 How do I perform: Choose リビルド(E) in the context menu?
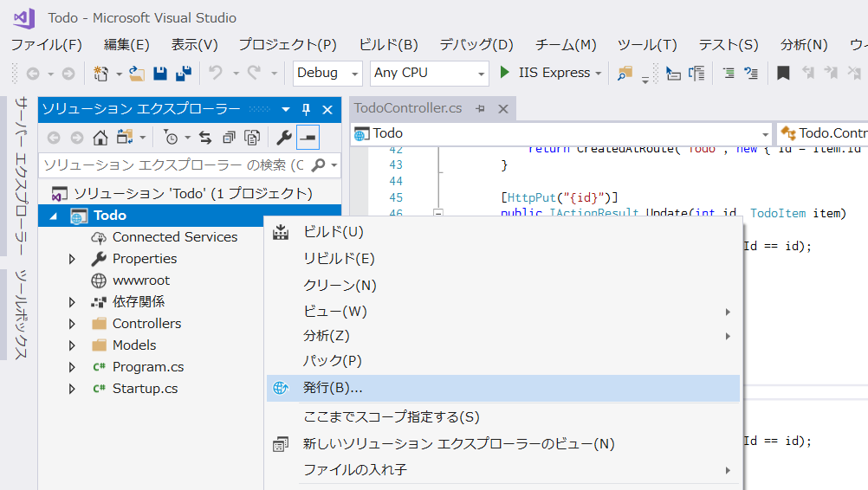tap(339, 258)
